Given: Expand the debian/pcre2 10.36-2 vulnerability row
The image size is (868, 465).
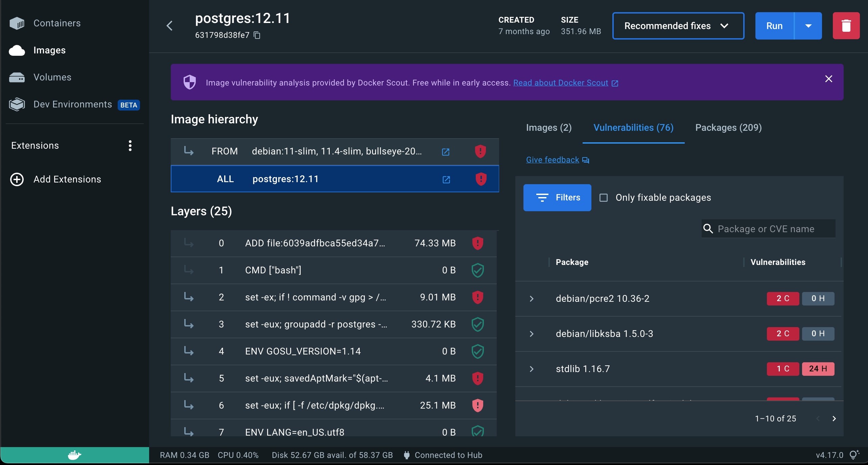Looking at the screenshot, I should click(531, 298).
